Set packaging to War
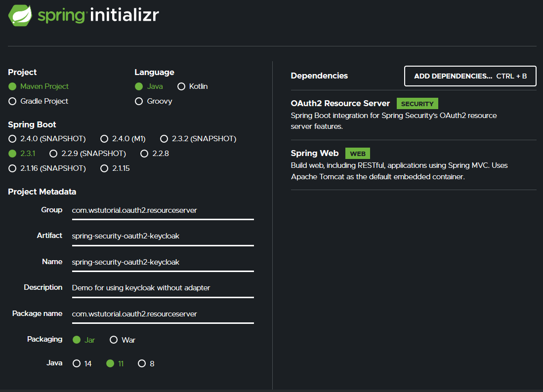 coord(114,340)
